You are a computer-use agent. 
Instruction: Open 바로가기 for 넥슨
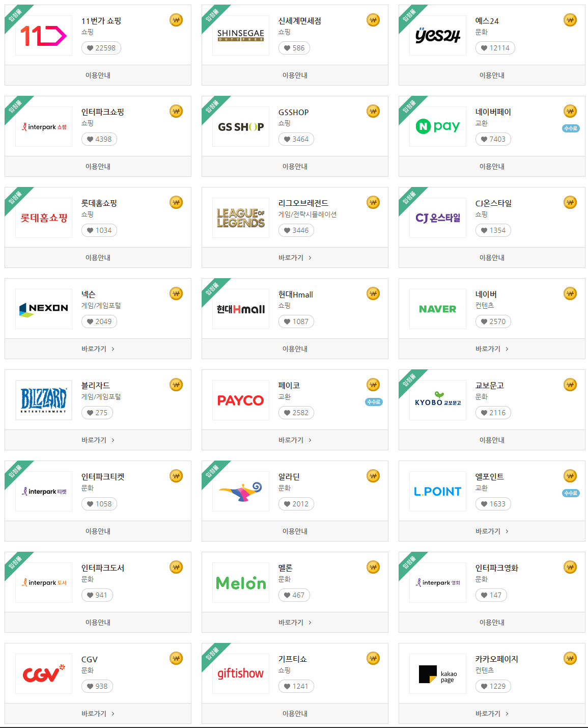[x=98, y=349]
